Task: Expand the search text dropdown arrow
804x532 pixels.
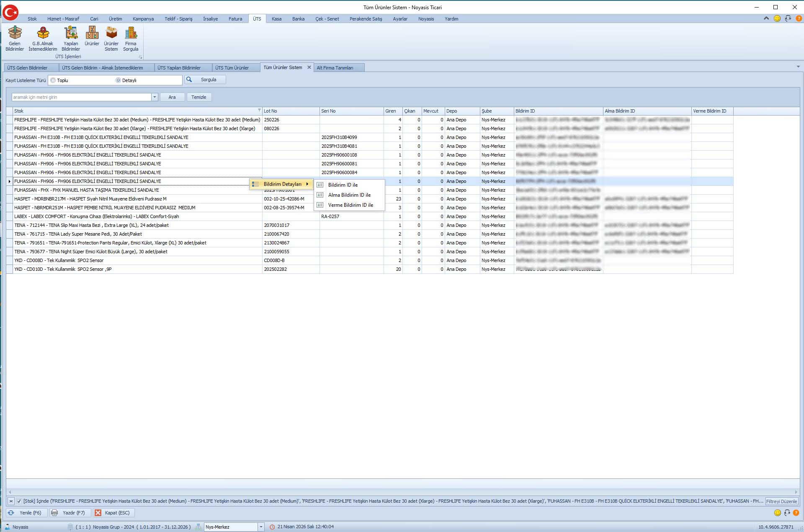Action: [x=155, y=97]
